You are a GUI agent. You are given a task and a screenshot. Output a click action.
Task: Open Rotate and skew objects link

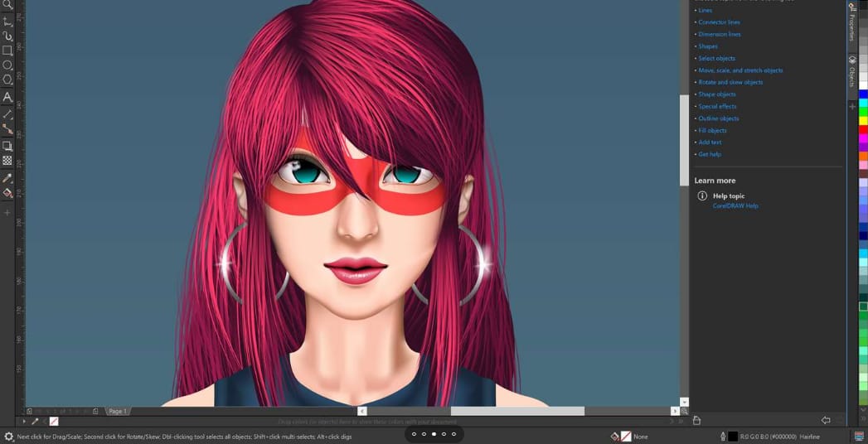tap(730, 82)
